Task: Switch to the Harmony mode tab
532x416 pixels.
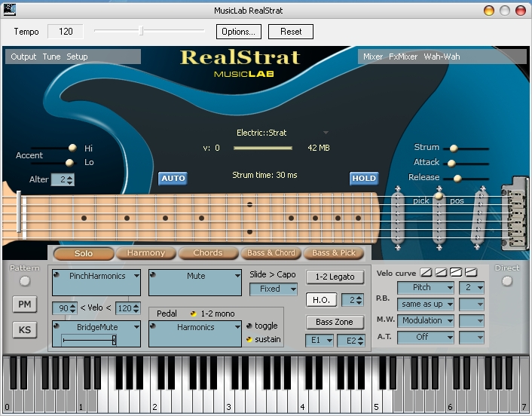Action: pos(146,253)
